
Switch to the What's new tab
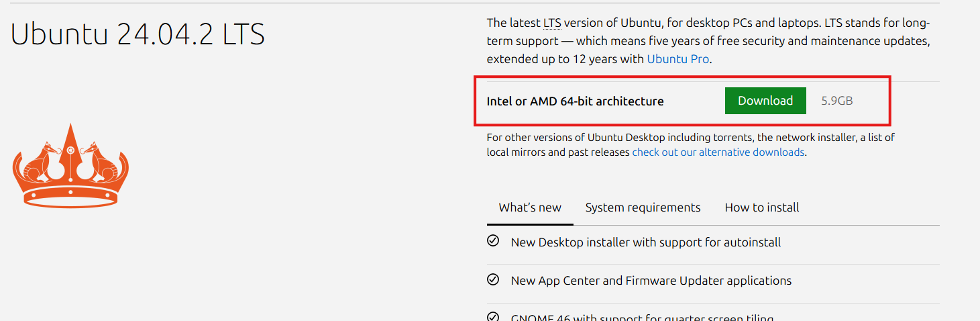pos(530,208)
